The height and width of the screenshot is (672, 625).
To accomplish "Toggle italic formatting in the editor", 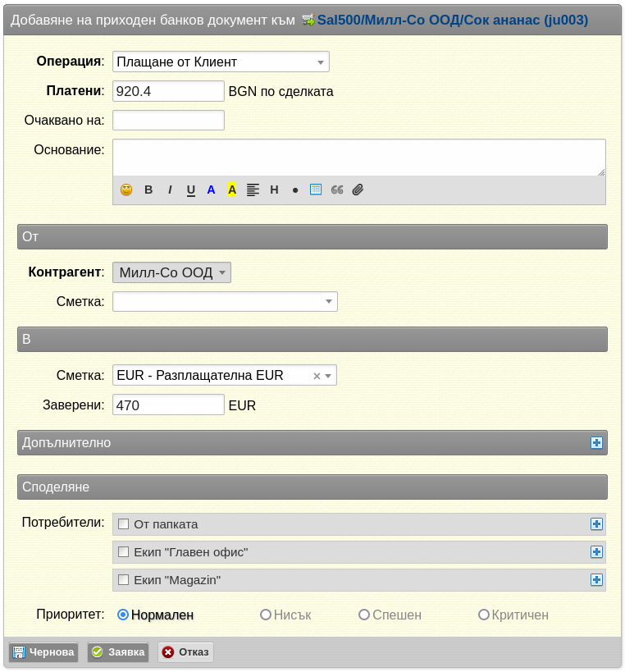I will [x=170, y=190].
